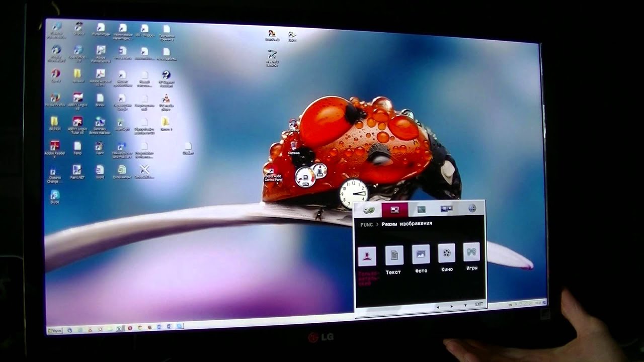Open the highlighted picture mode tab

pyautogui.click(x=395, y=210)
